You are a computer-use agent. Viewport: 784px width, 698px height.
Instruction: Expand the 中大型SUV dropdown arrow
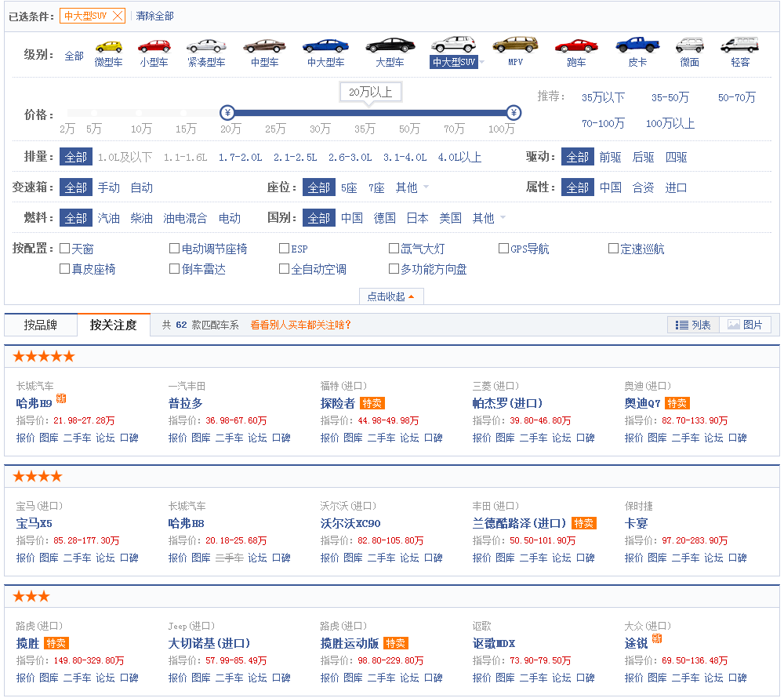point(482,62)
